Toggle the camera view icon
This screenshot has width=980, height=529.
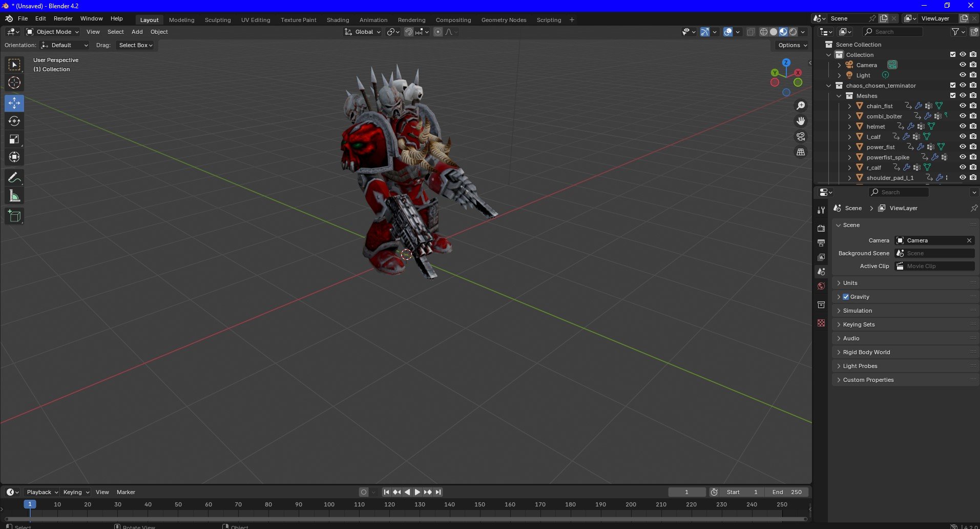pyautogui.click(x=800, y=136)
